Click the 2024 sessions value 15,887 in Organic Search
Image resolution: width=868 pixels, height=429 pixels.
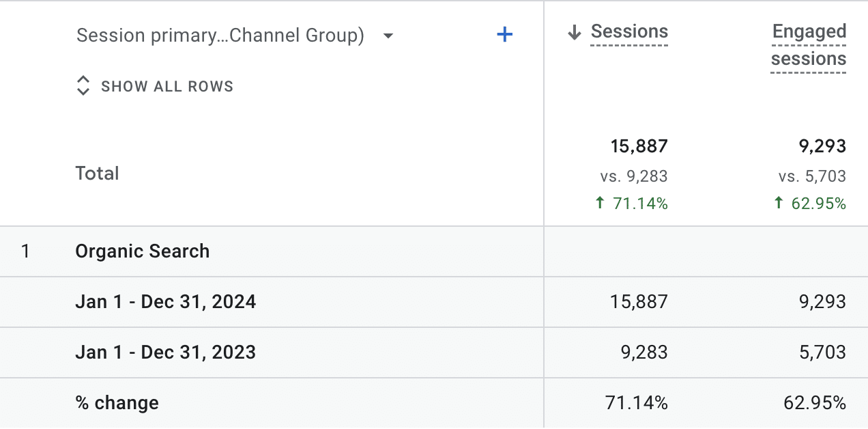point(639,302)
